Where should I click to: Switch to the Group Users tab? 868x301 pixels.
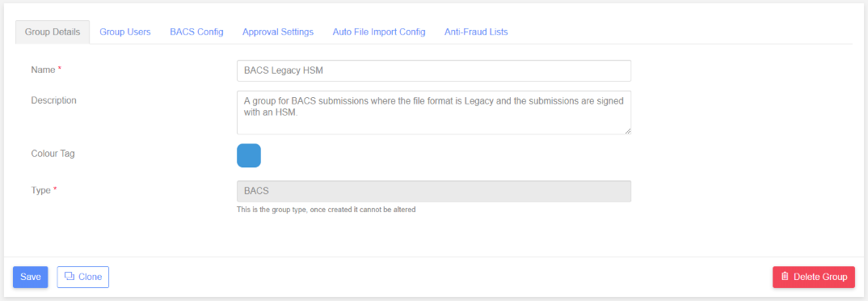click(x=125, y=32)
